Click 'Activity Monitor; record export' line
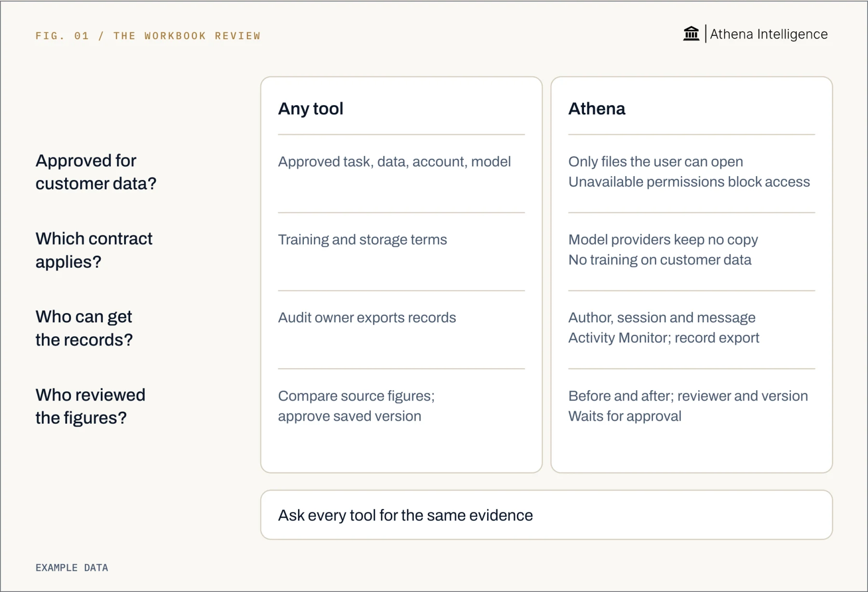The height and width of the screenshot is (592, 868). (x=664, y=338)
